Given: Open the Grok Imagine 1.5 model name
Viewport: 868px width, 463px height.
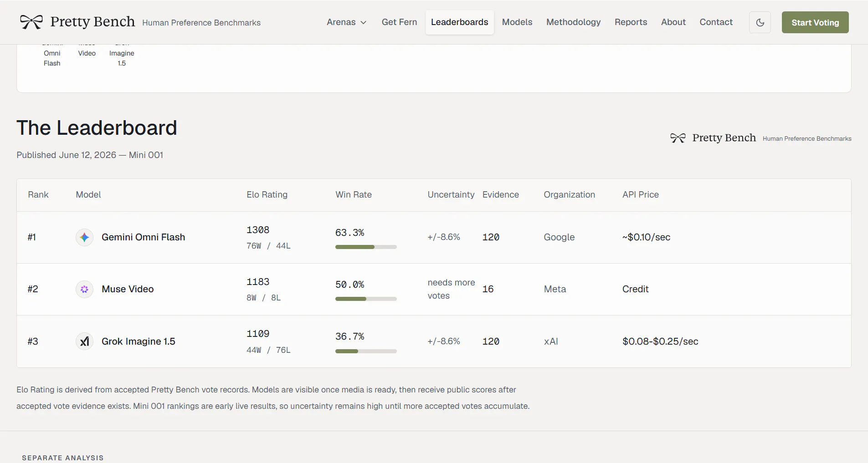Looking at the screenshot, I should click(x=138, y=341).
